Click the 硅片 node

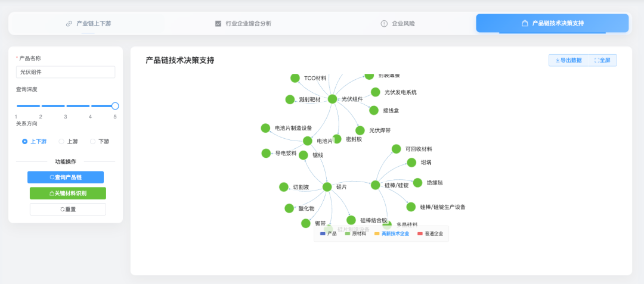(x=327, y=187)
